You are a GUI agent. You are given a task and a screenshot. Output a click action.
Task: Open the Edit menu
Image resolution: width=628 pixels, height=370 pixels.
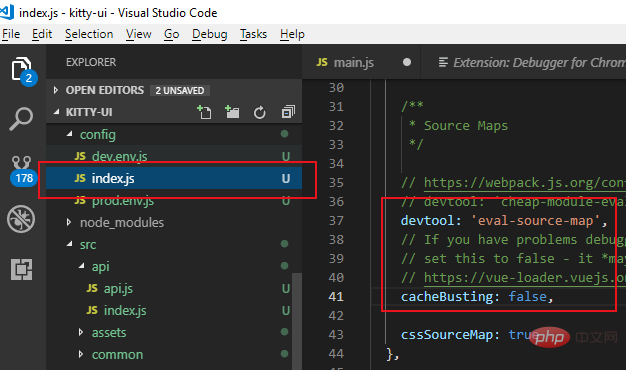(x=42, y=34)
